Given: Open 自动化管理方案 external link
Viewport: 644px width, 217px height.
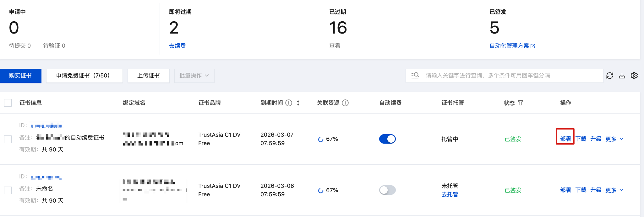Looking at the screenshot, I should [x=512, y=46].
